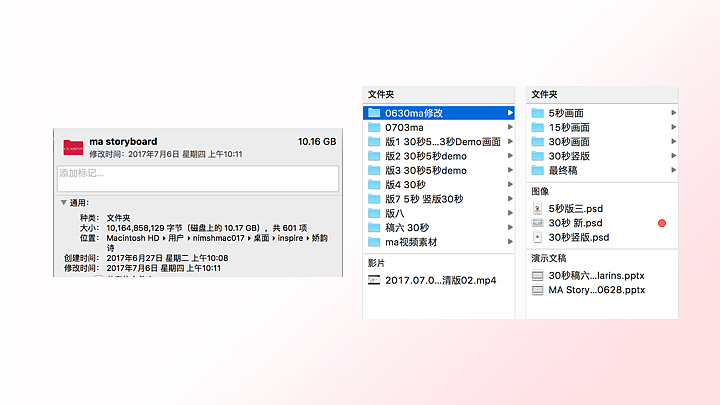Click the 稿六 30秒 folder icon
The height and width of the screenshot is (405, 720).
[374, 227]
